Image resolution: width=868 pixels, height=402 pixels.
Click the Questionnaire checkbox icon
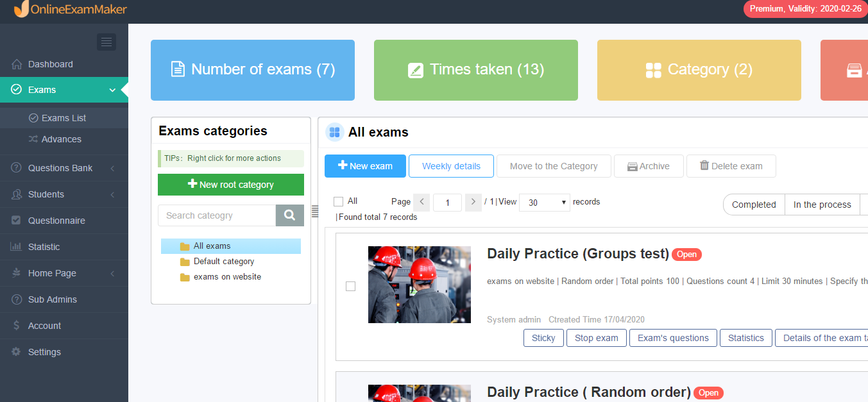point(17,221)
